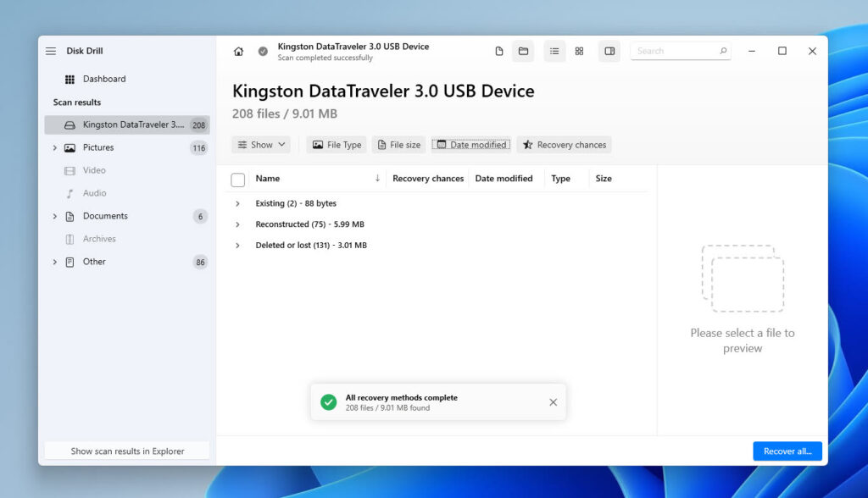Expand the Deleted or lost group
The width and height of the screenshot is (868, 498).
[237, 245]
